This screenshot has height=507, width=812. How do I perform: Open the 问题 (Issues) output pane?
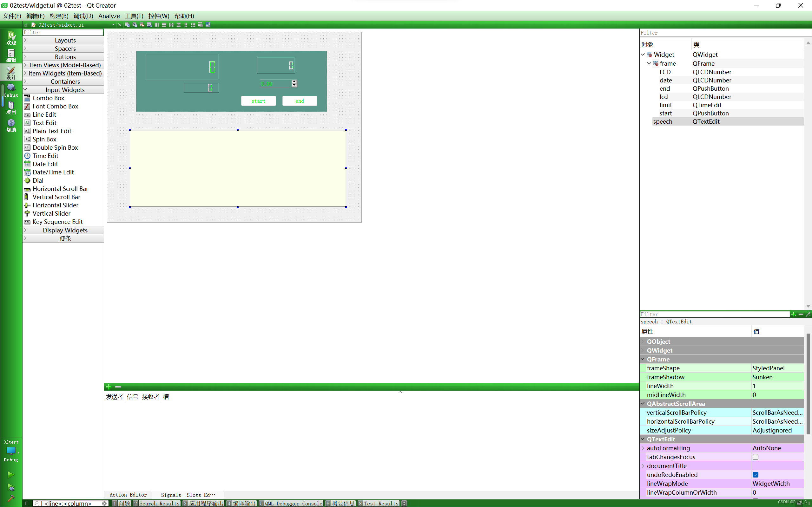pyautogui.click(x=122, y=503)
